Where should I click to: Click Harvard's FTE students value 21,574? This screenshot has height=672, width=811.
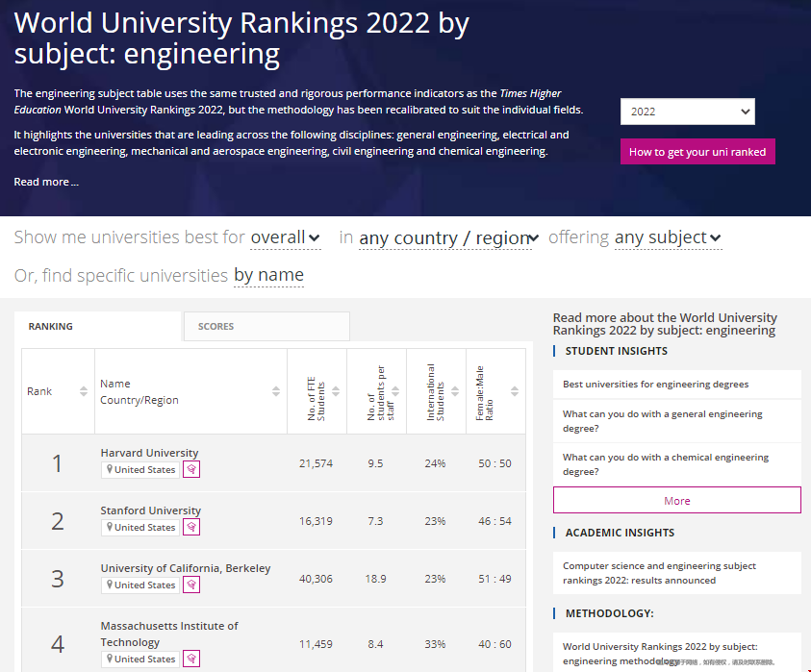point(316,463)
